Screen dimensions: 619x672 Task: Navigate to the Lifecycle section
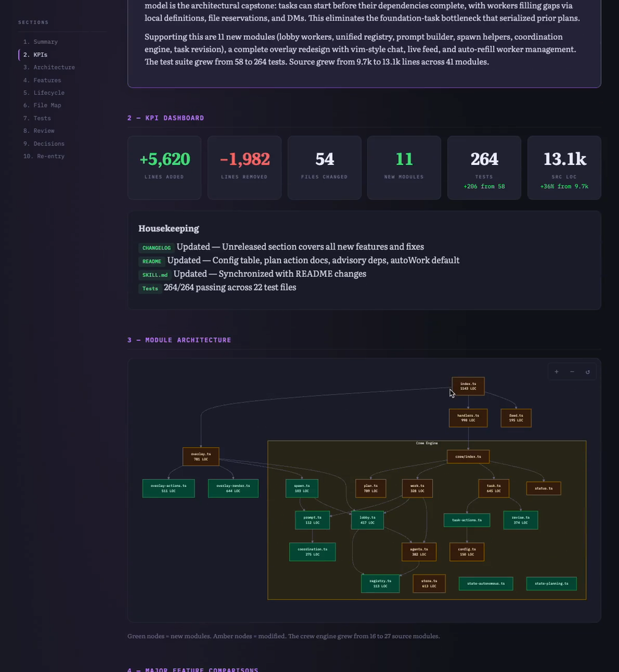tap(44, 93)
